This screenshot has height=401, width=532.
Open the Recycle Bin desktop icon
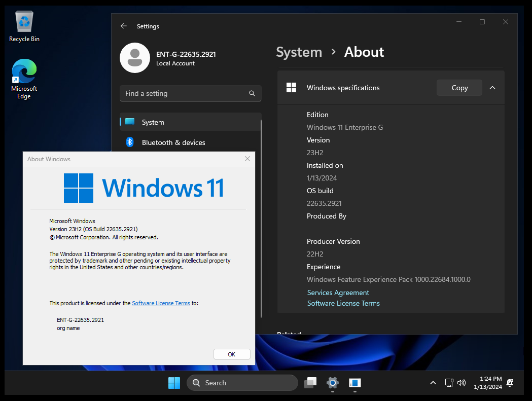[x=24, y=26]
